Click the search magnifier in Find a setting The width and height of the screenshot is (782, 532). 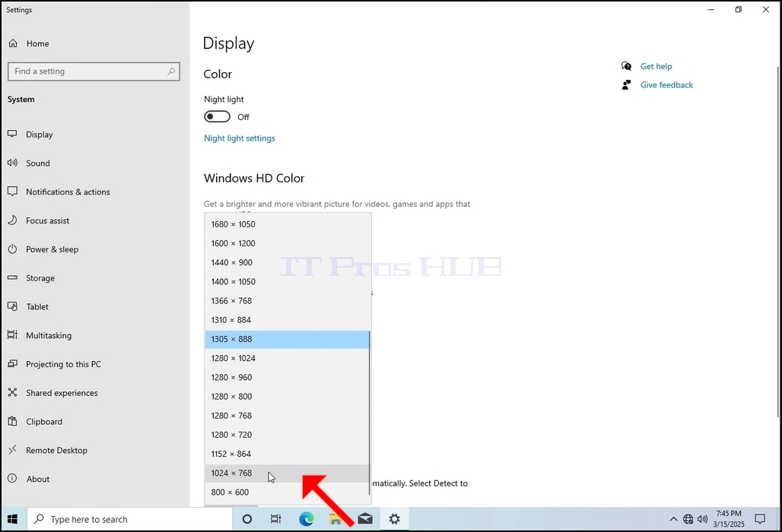pos(171,71)
